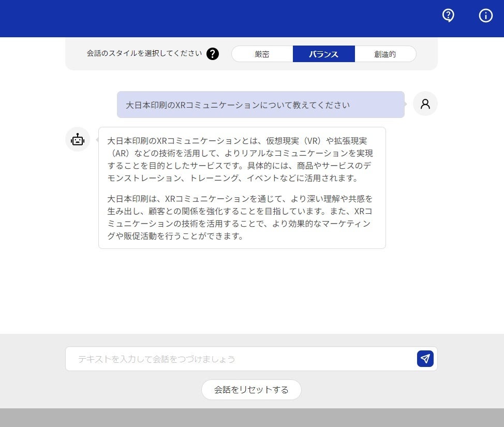Click the black help icon beside the style selector

(x=213, y=53)
